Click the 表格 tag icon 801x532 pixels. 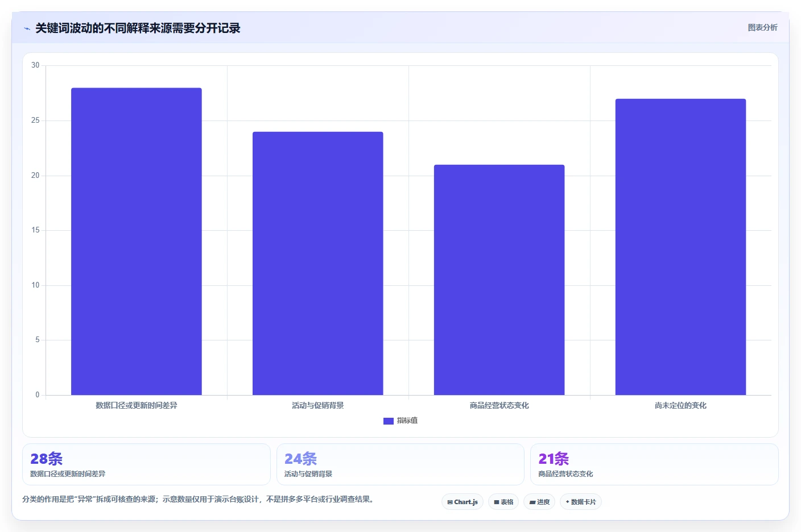pos(497,502)
